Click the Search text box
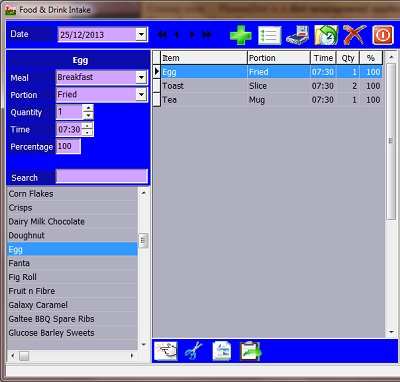 pos(102,176)
